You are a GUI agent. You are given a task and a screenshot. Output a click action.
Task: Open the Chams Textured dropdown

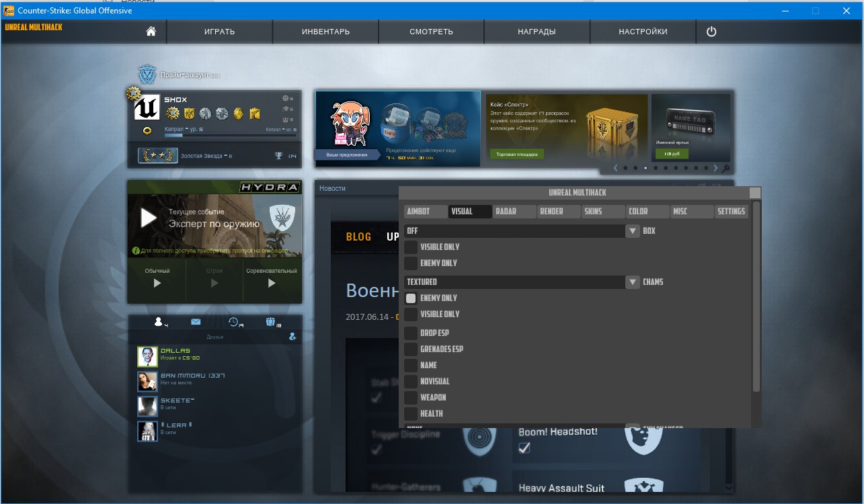[x=632, y=282]
